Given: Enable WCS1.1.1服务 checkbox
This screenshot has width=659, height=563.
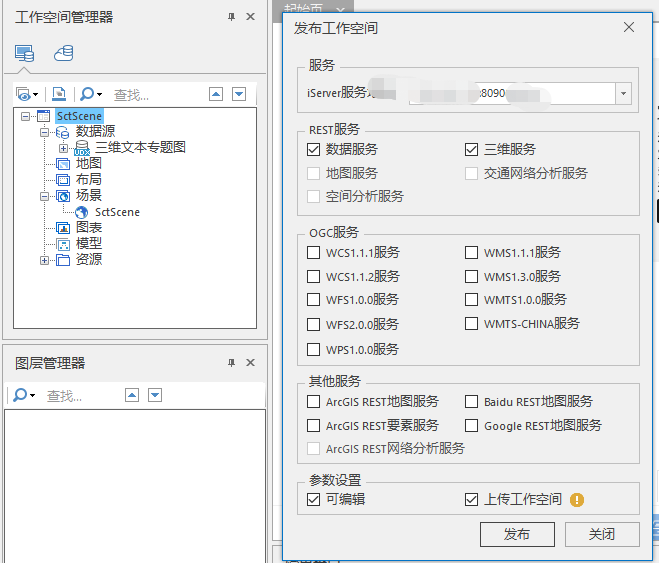Looking at the screenshot, I should [314, 253].
